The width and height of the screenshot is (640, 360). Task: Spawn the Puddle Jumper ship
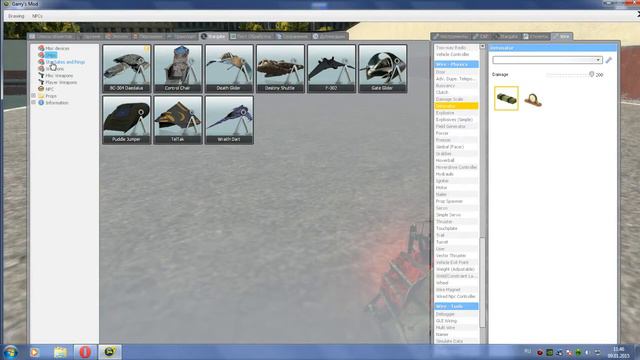[x=127, y=120]
